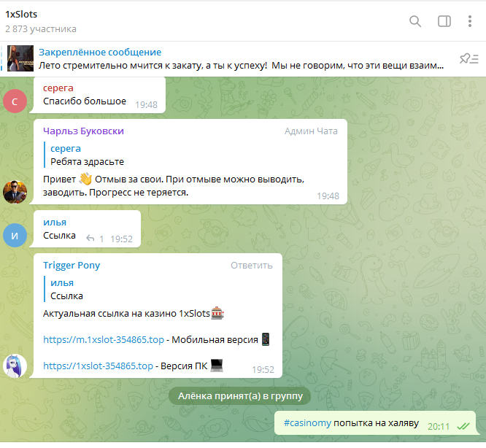The image size is (486, 448).
Task: Click the 19:48 timestamp on the Чарльз Буковски message
Action: (x=328, y=196)
